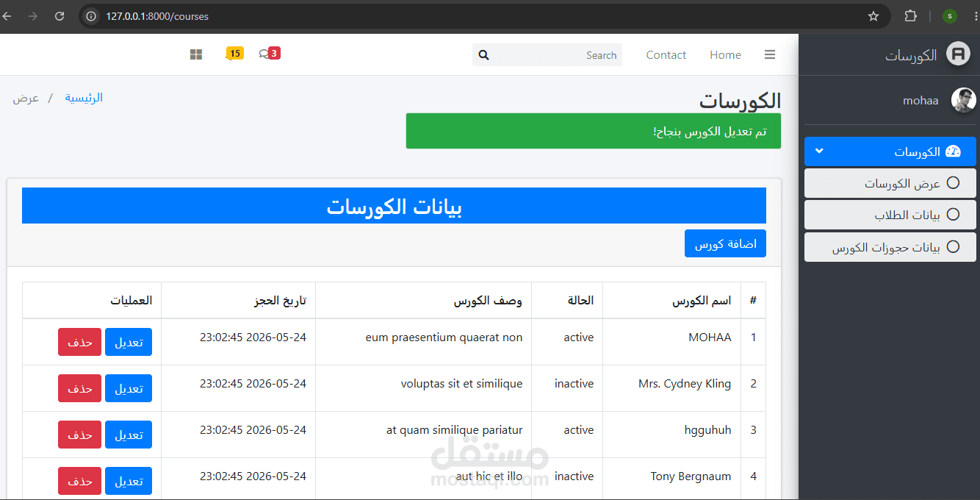Click the dashboard gauge icon beside الكورسات

point(953,151)
